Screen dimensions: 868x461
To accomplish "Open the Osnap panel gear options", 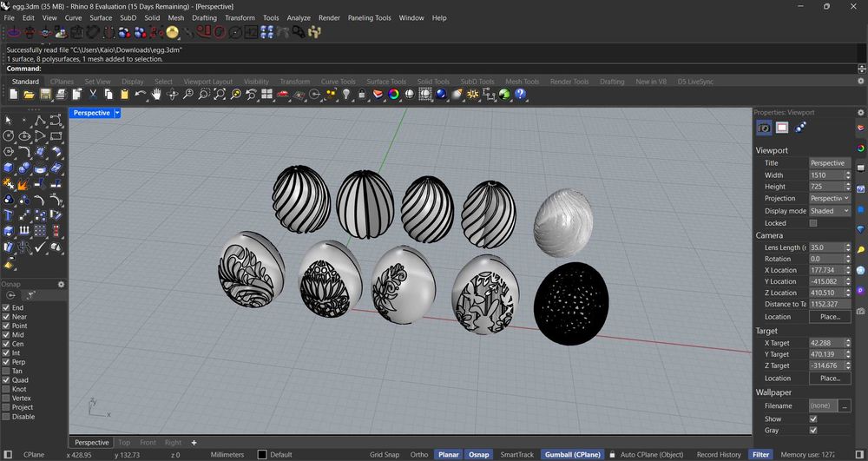I will (x=62, y=285).
